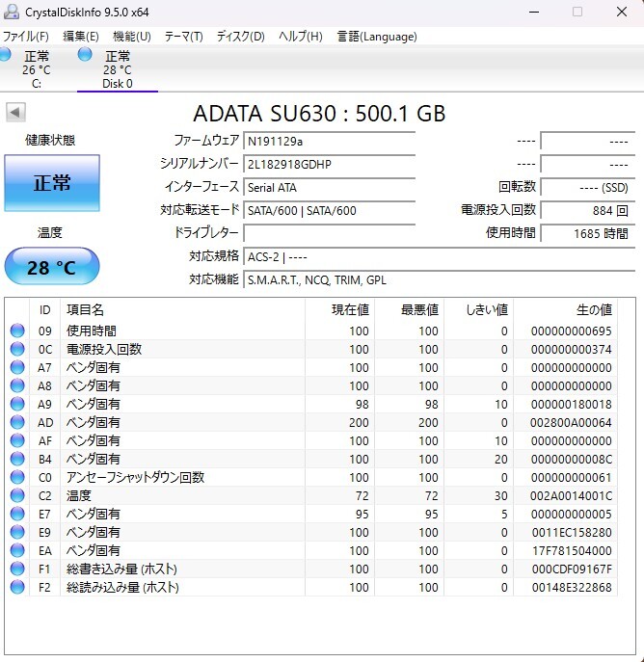Image resolution: width=644 pixels, height=662 pixels.
Task: Open the ディスク(D) menu
Action: [x=241, y=37]
